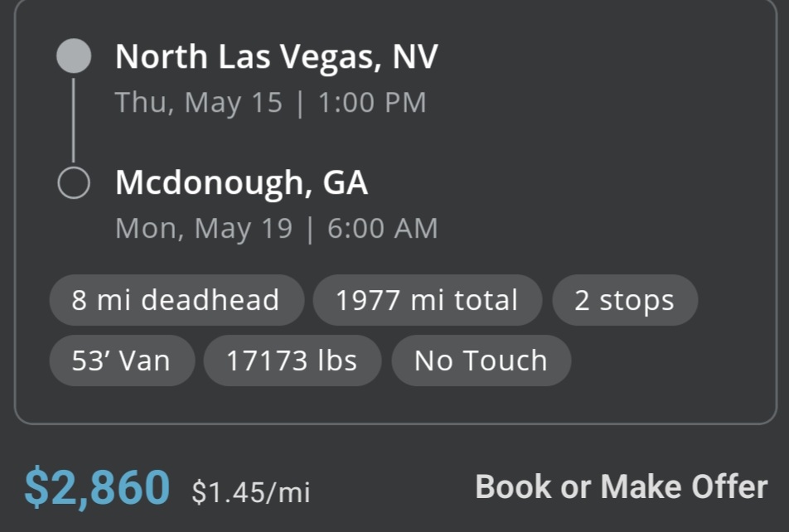Tap the No Touch tag
Image resolution: width=789 pixels, height=532 pixels.
[481, 360]
